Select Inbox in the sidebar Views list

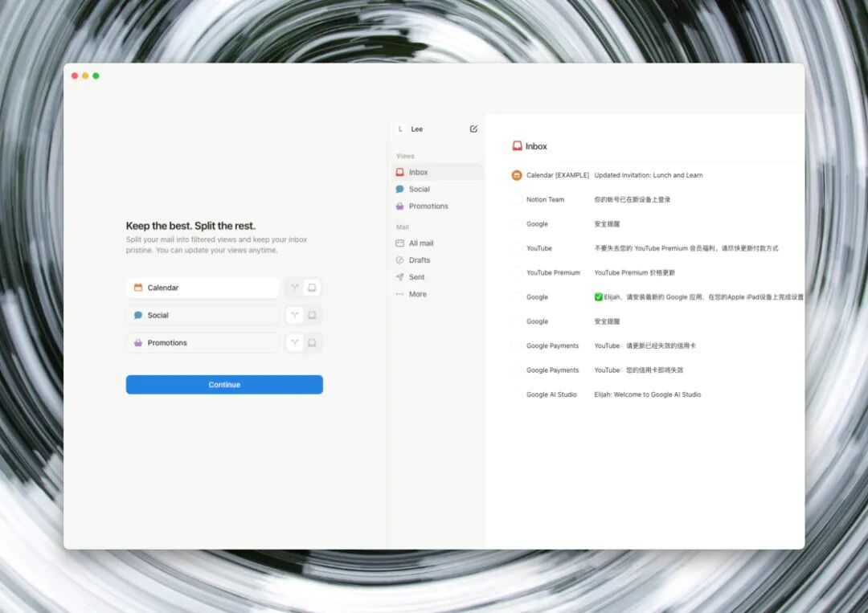point(437,172)
